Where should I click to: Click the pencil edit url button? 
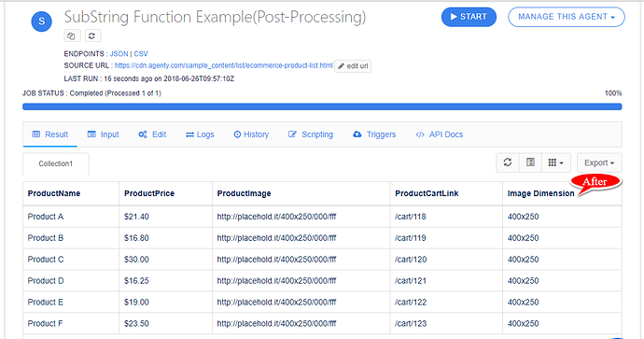coord(353,66)
